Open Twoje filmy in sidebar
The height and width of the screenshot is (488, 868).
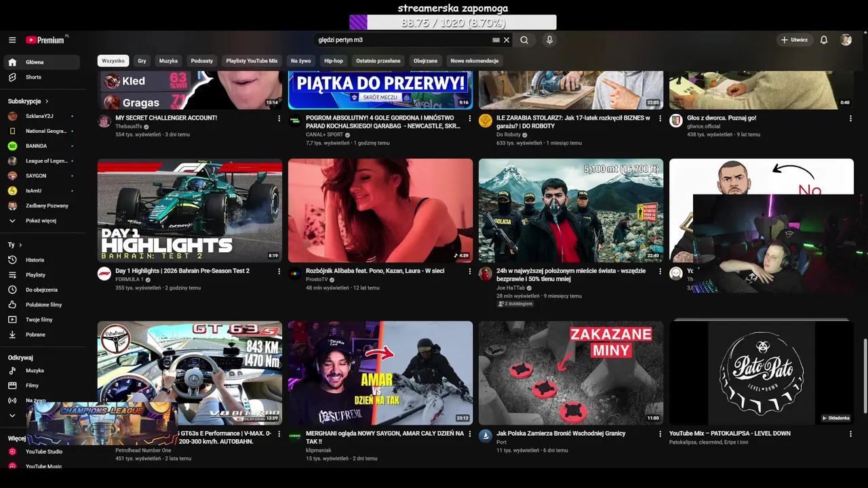[x=43, y=320]
